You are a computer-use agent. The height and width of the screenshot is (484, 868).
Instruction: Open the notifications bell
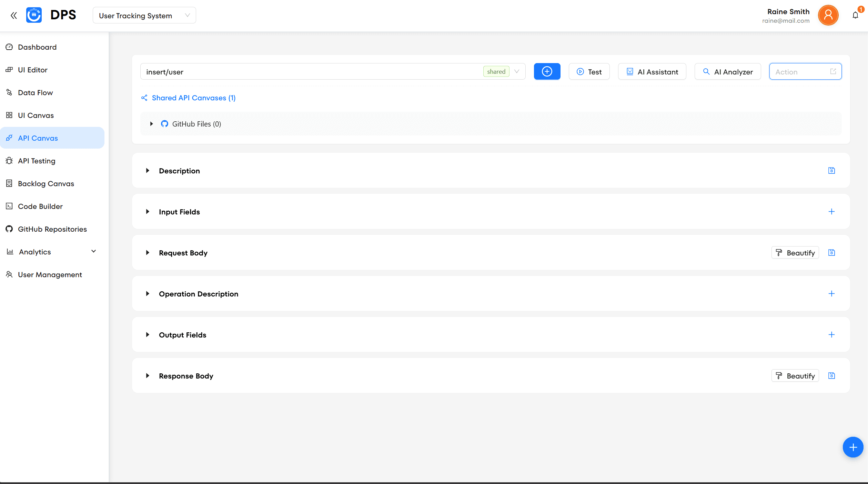pyautogui.click(x=855, y=15)
